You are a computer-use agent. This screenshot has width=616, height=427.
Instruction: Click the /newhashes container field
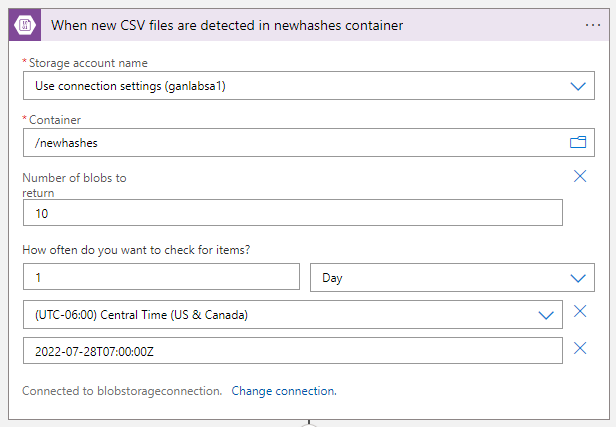290,143
